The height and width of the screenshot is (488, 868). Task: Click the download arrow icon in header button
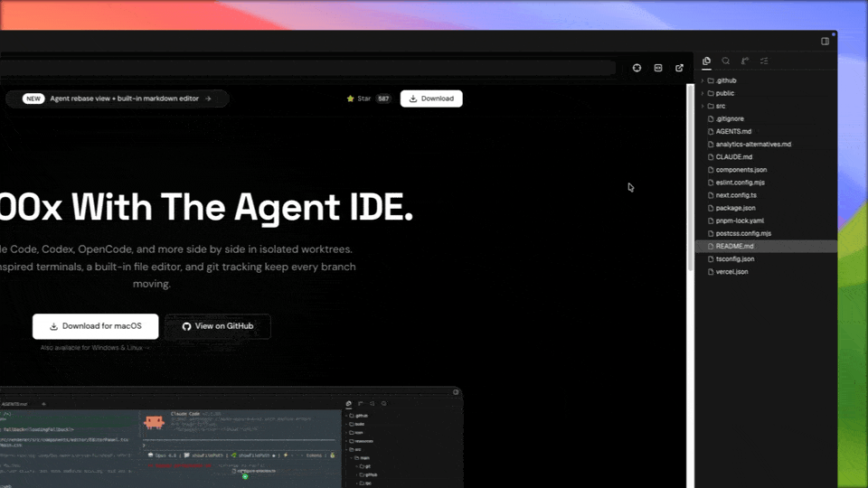[413, 99]
